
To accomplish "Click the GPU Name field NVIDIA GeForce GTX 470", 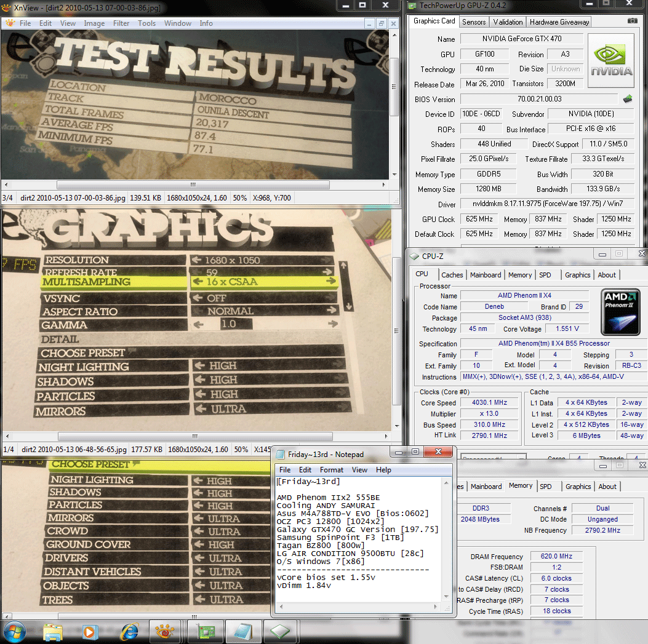I will tap(522, 38).
